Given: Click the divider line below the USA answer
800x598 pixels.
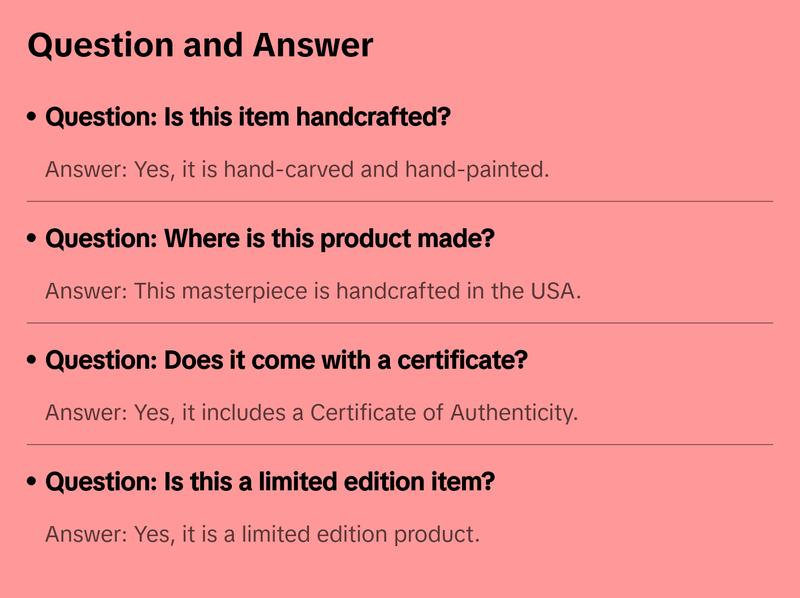Looking at the screenshot, I should coord(400,323).
